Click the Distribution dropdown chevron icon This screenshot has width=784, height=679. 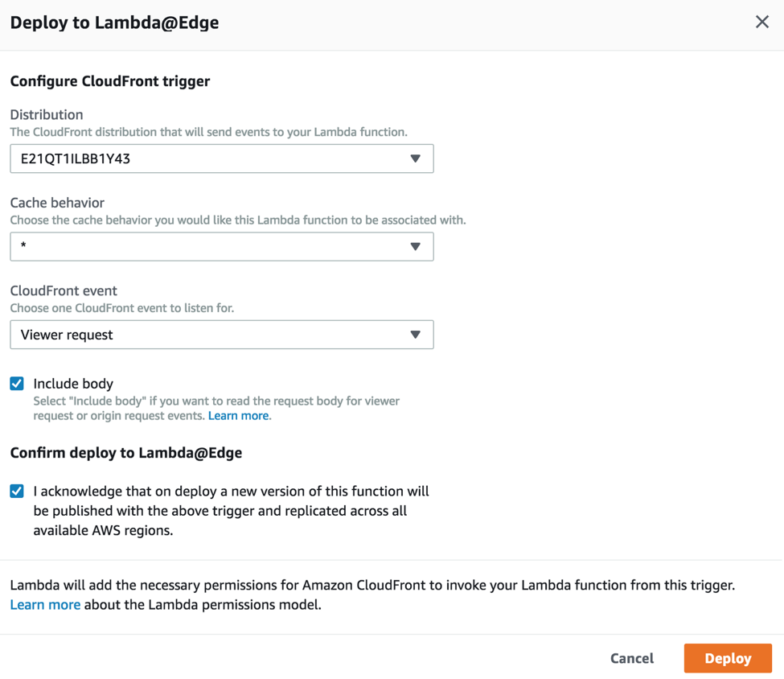tap(417, 158)
